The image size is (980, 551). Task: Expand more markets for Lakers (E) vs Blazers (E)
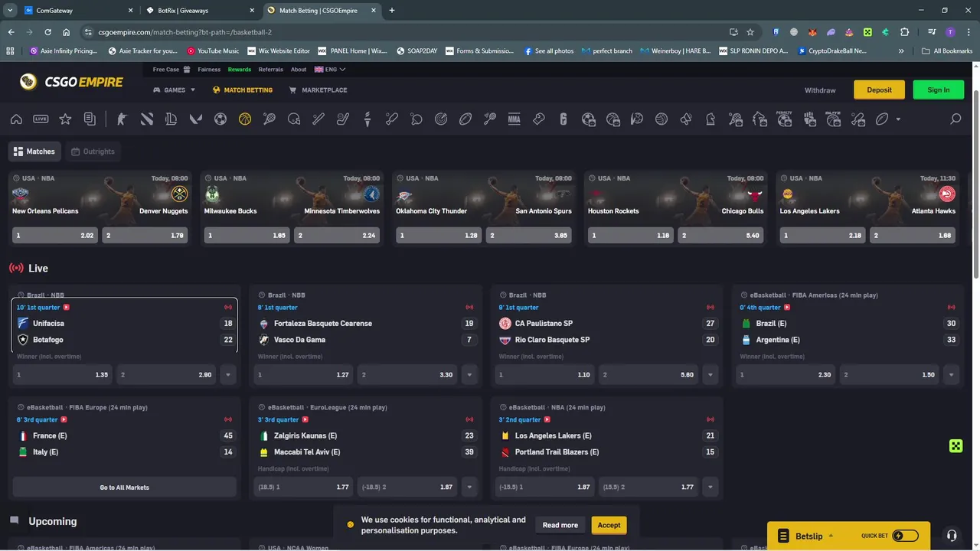click(710, 487)
